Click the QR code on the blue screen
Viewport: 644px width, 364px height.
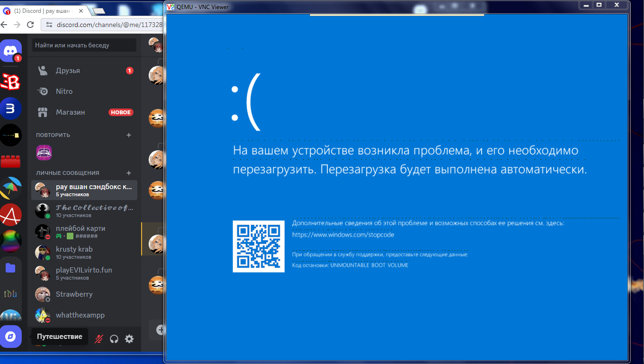pyautogui.click(x=259, y=246)
